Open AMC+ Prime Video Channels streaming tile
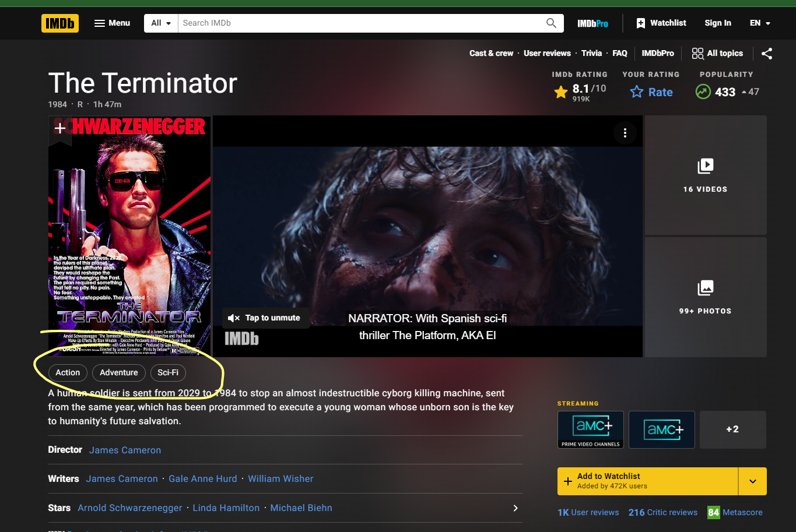This screenshot has width=796, height=532. tap(591, 429)
